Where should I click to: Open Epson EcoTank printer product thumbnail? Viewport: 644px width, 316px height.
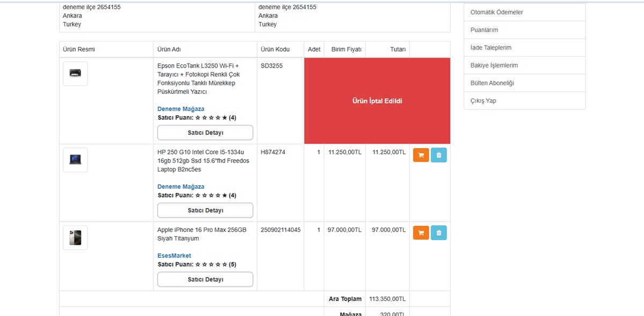75,74
